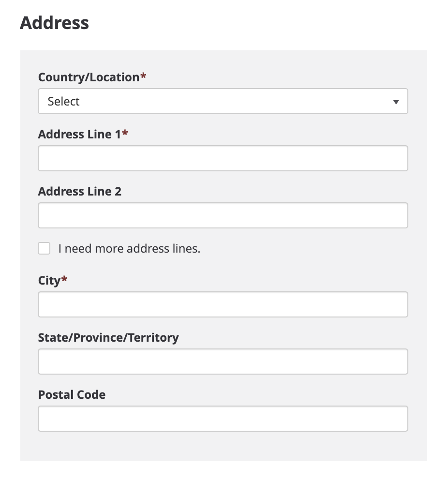This screenshot has height=483, width=448.
Task: Click the Address Line 2 label
Action: pos(80,192)
